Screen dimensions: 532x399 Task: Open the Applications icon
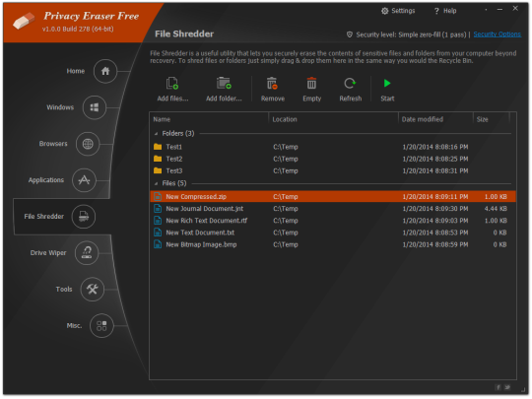tap(84, 180)
